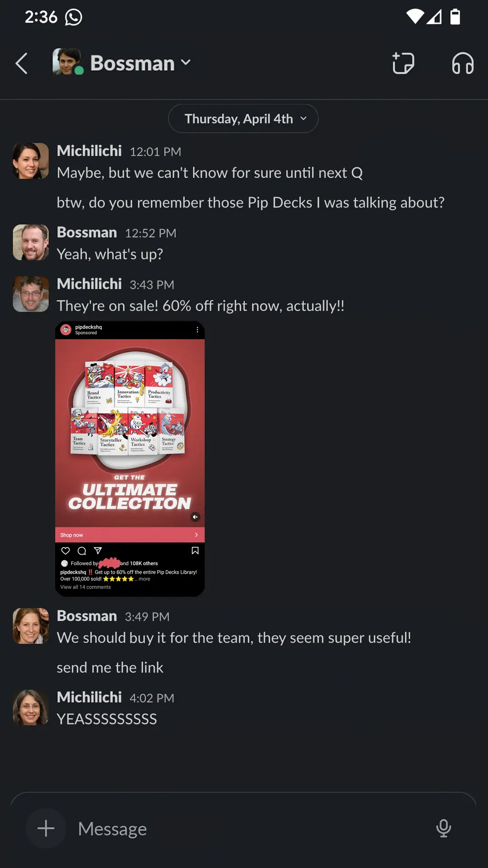The width and height of the screenshot is (488, 868).
Task: Open the canvas icon in header
Action: click(x=403, y=63)
